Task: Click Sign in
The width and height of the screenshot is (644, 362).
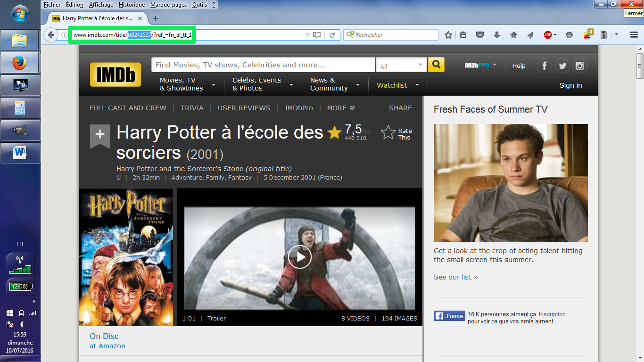Action: point(570,85)
